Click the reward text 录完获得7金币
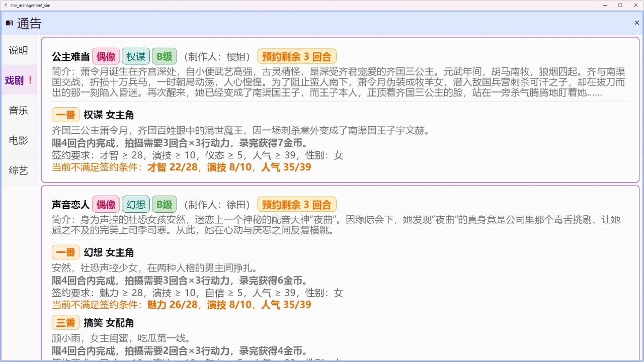 pos(273,143)
